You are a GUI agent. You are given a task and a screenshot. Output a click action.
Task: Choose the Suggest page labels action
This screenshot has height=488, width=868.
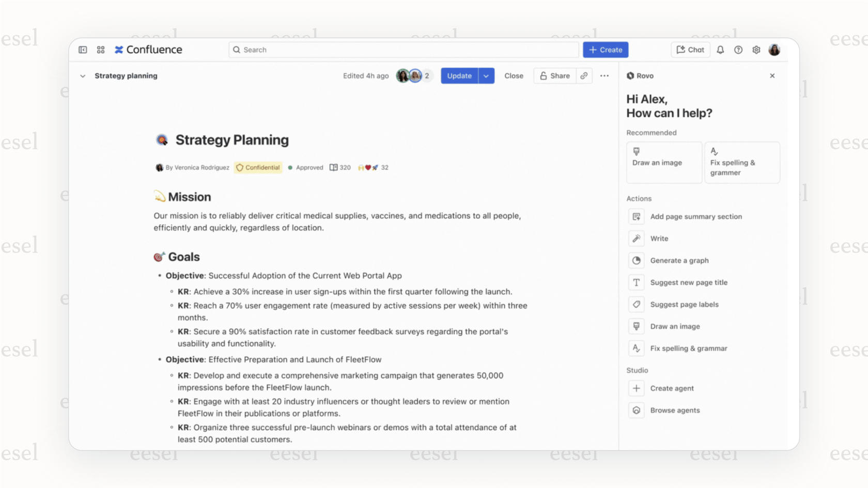tap(684, 304)
